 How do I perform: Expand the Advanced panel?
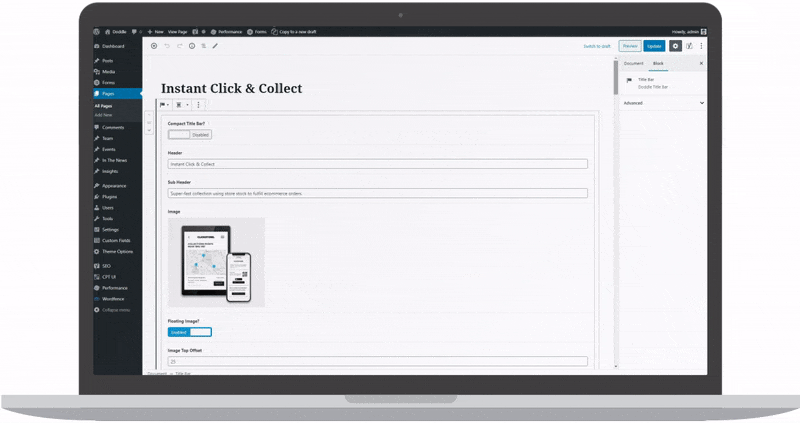(x=662, y=102)
